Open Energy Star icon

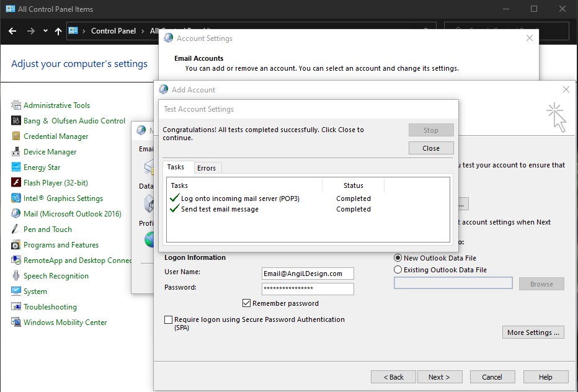pyautogui.click(x=16, y=167)
